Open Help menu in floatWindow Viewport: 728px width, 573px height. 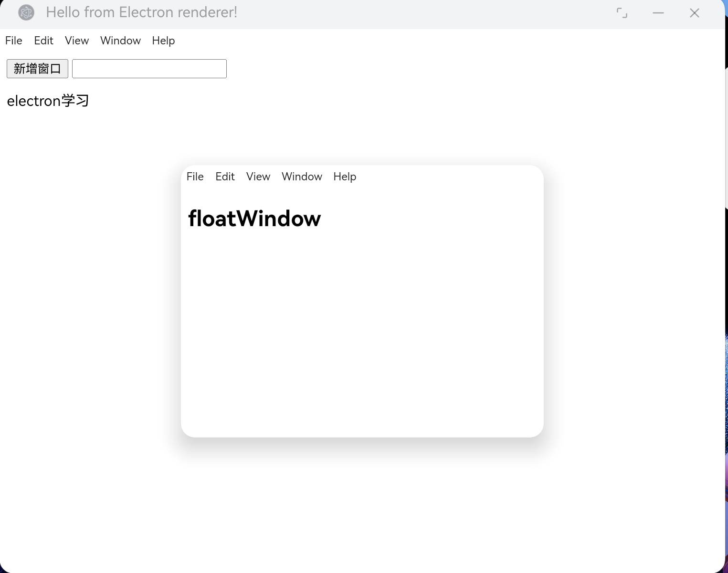pyautogui.click(x=345, y=177)
